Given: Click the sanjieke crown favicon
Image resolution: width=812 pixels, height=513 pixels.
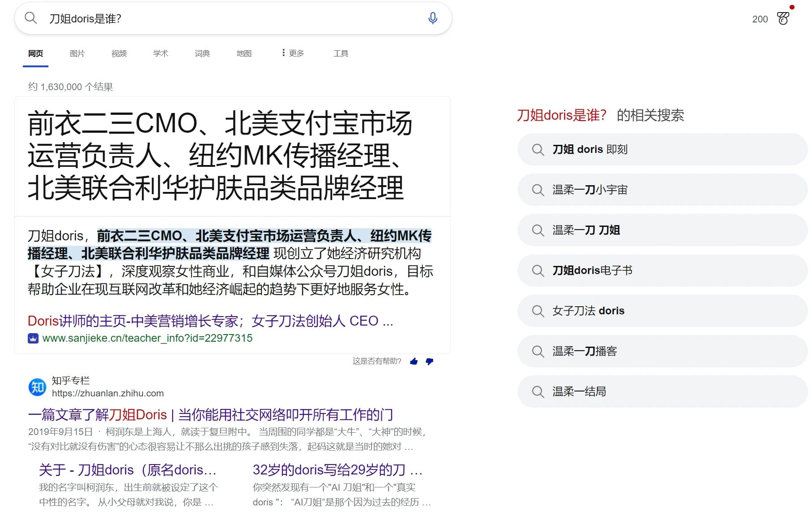Looking at the screenshot, I should tap(33, 338).
